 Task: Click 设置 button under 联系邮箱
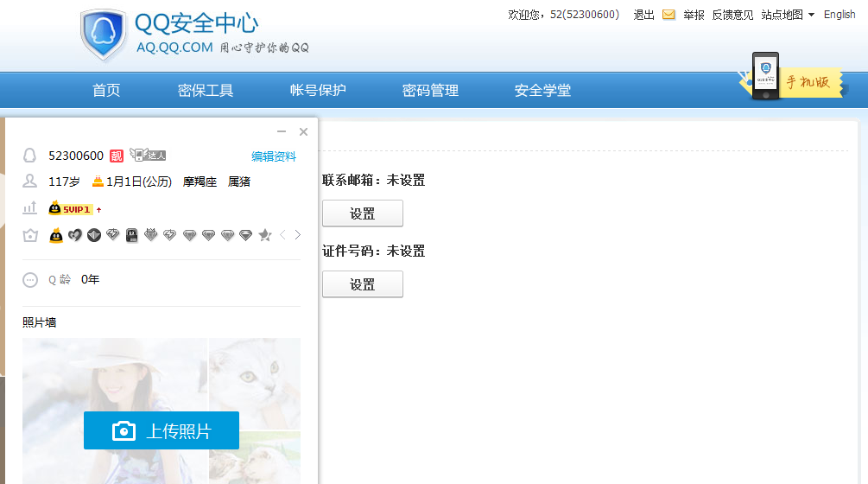coord(363,213)
